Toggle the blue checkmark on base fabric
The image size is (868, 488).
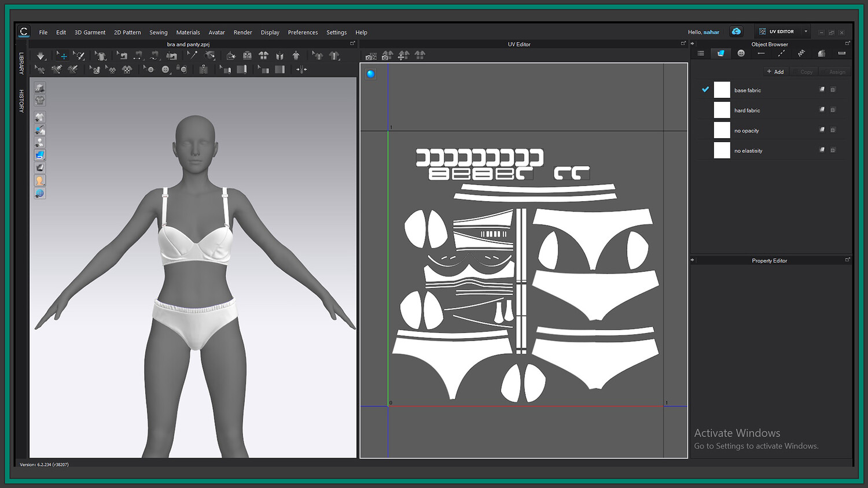coord(705,90)
